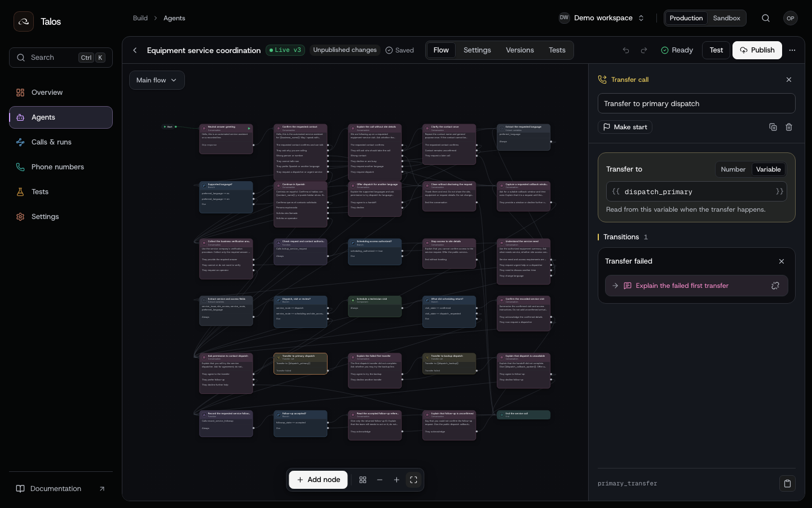Switch Transfer to mode to Number
This screenshot has height=508, width=812.
733,169
